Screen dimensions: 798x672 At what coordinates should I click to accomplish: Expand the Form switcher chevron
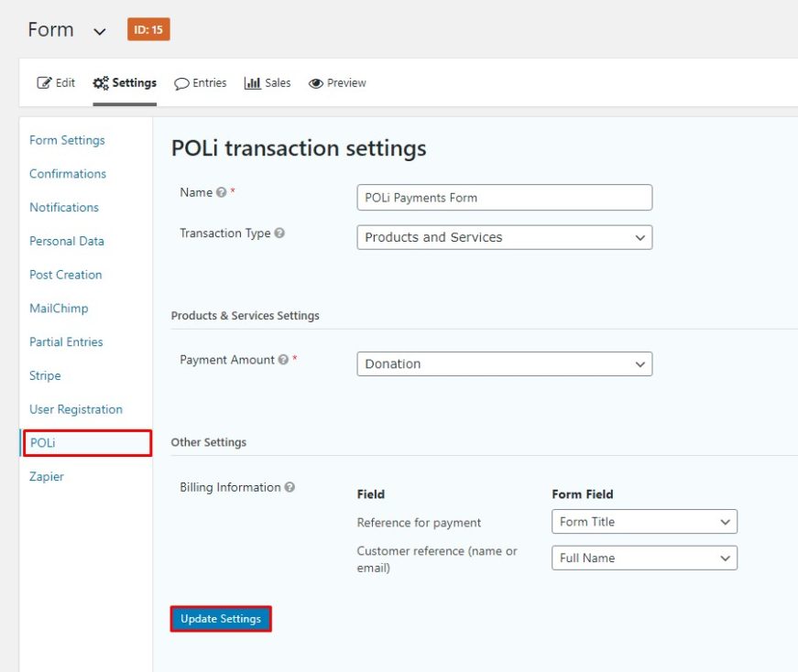[98, 30]
